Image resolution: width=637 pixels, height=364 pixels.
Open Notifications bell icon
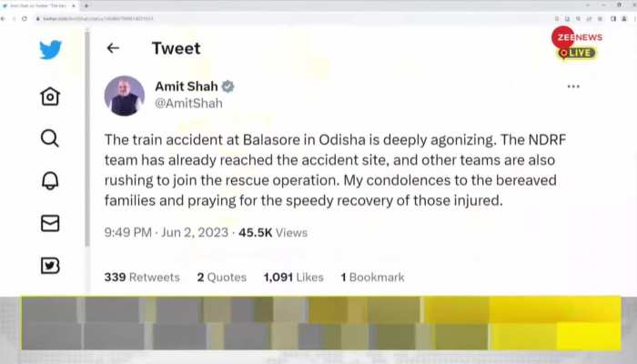pos(50,180)
